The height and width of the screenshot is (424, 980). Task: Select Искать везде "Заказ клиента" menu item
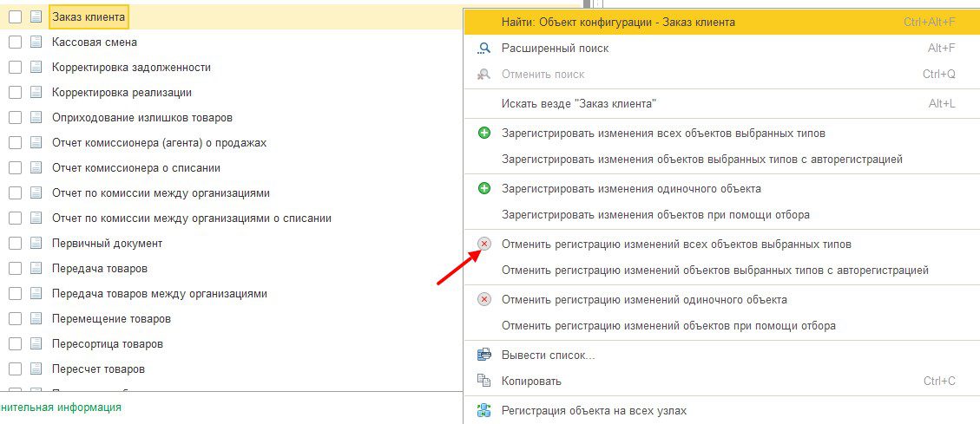578,104
